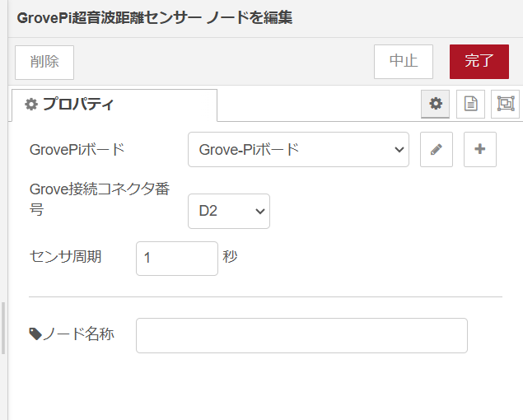This screenshot has height=420, width=523.
Task: Click the panel title GrovePi超音波距離センサー ノードを編集
Action: pyautogui.click(x=155, y=17)
